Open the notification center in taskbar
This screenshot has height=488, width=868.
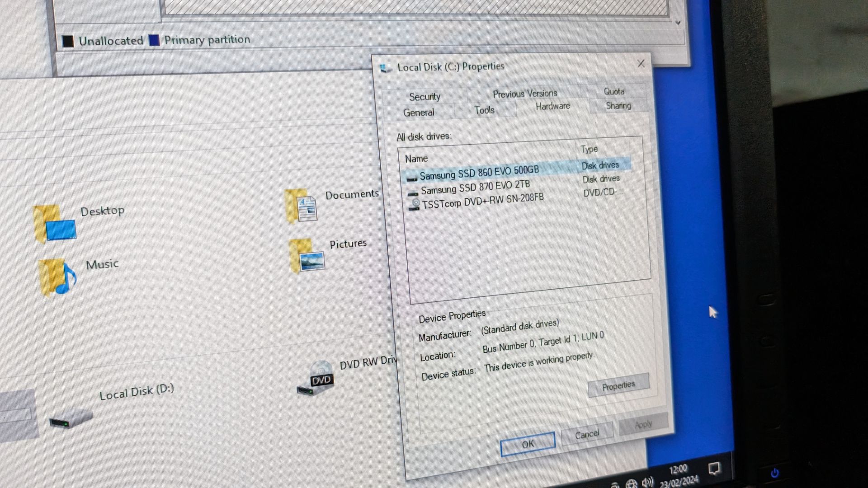pyautogui.click(x=714, y=468)
